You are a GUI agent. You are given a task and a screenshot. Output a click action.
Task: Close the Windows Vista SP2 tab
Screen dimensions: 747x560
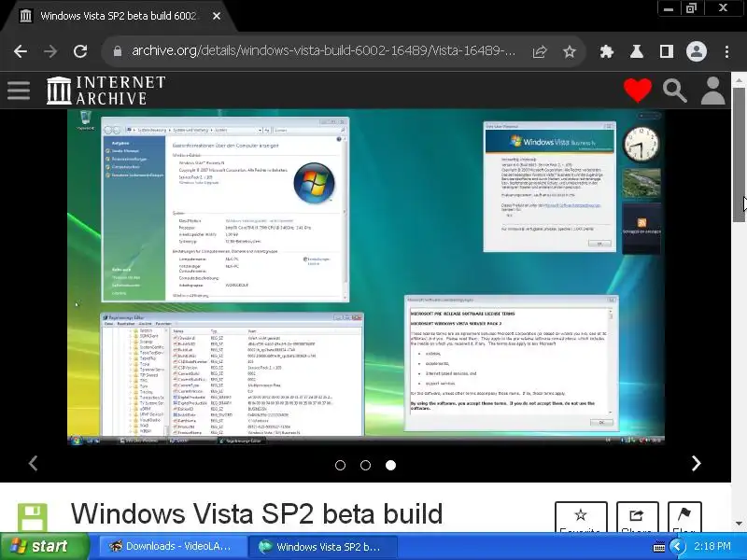(217, 16)
